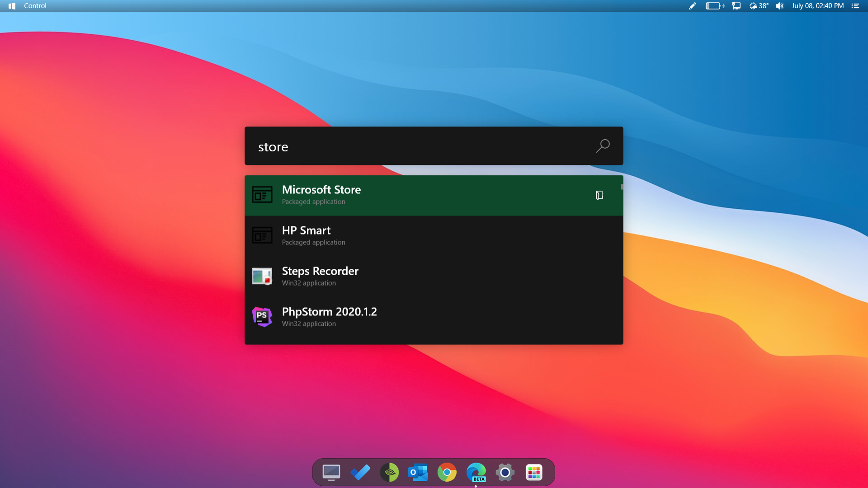The width and height of the screenshot is (868, 488).
Task: Open the Outlook dock icon
Action: (418, 473)
